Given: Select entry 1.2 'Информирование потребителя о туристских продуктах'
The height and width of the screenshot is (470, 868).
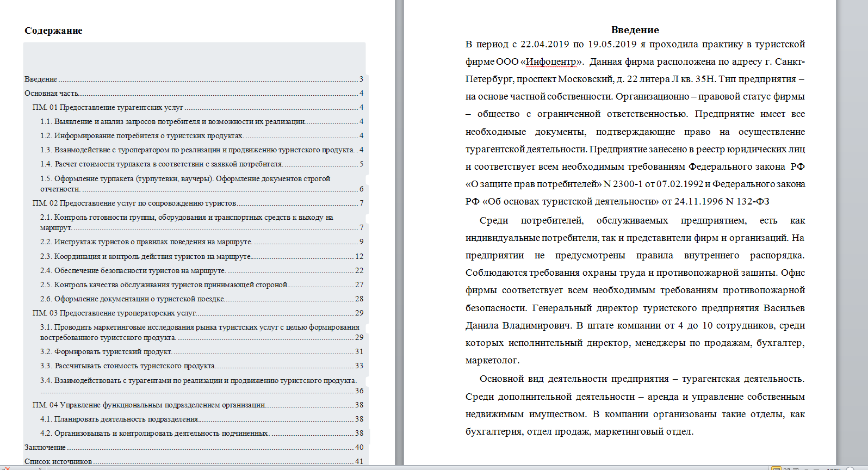Looking at the screenshot, I should tap(202, 136).
